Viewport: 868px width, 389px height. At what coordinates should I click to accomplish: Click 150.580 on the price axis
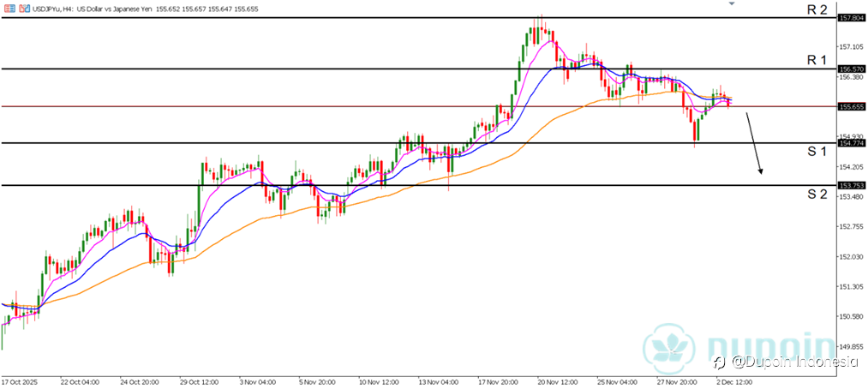(850, 316)
